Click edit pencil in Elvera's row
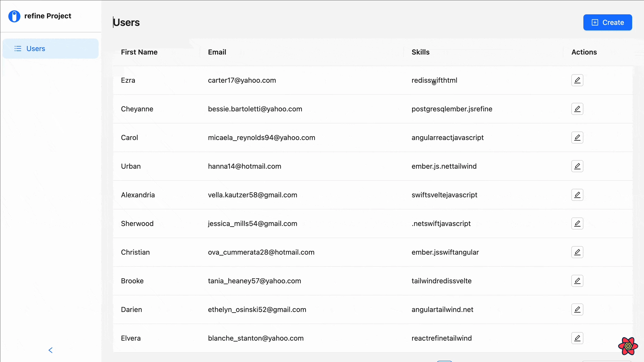Image resolution: width=644 pixels, height=362 pixels. point(577,338)
